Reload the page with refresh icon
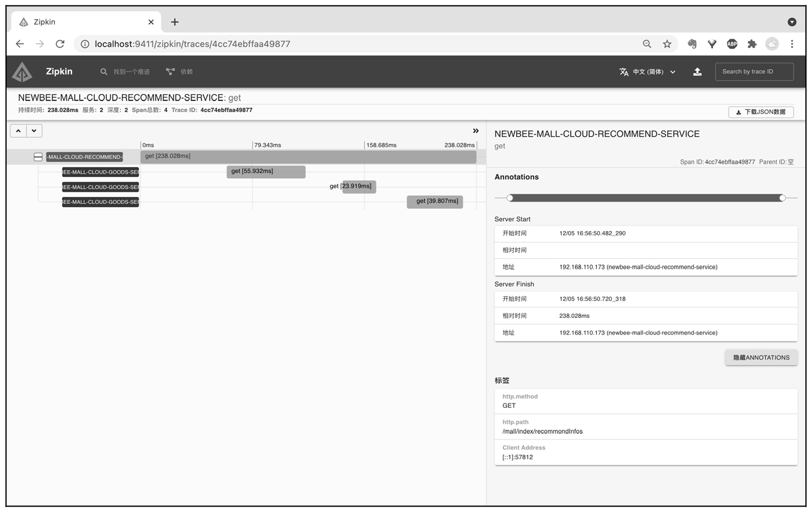Image resolution: width=812 pixels, height=512 pixels. point(60,44)
